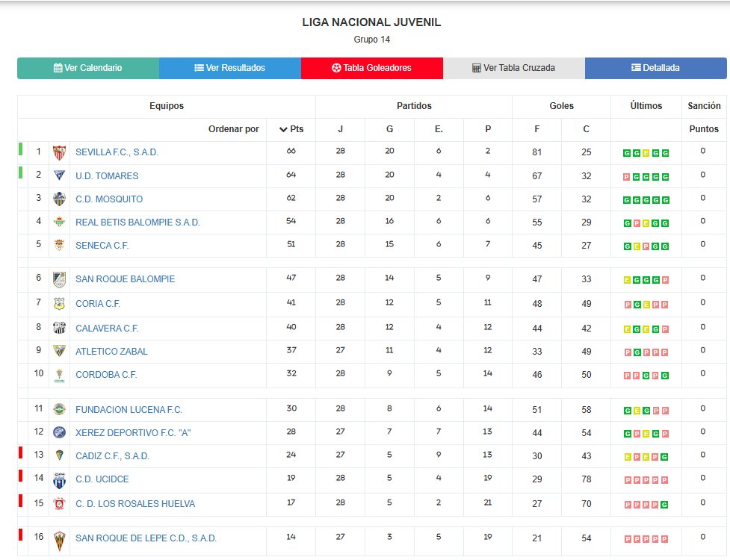
Task: Click Tomares' 64 points cell
Action: tap(291, 175)
